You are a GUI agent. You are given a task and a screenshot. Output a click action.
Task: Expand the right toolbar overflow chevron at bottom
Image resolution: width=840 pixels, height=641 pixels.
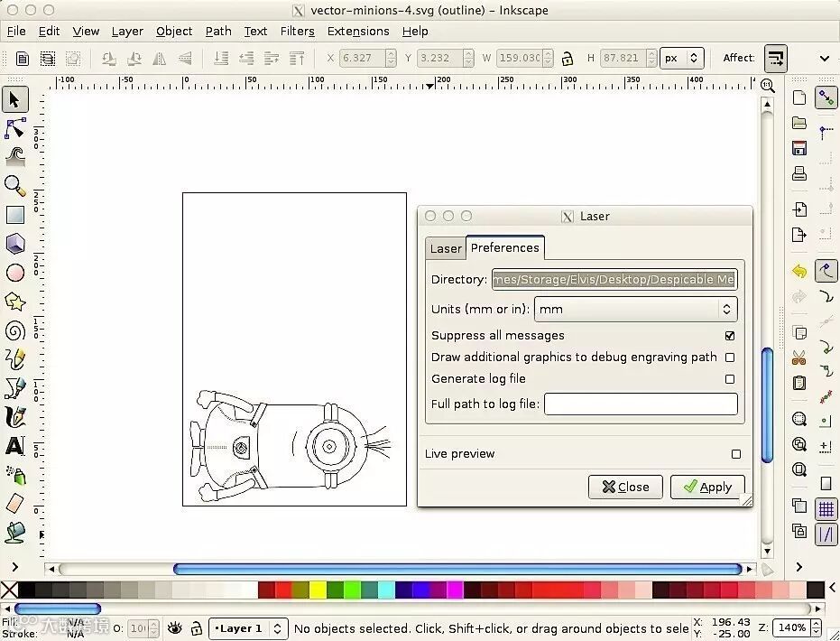pyautogui.click(x=798, y=566)
